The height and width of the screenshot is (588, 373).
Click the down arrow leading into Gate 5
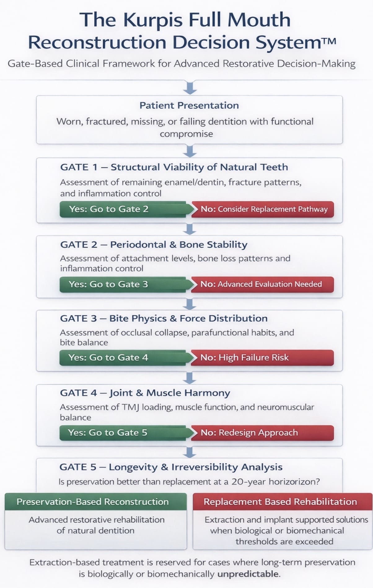coord(190,452)
